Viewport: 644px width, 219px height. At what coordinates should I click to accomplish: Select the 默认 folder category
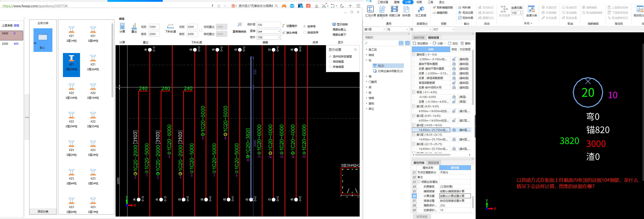[x=43, y=40]
